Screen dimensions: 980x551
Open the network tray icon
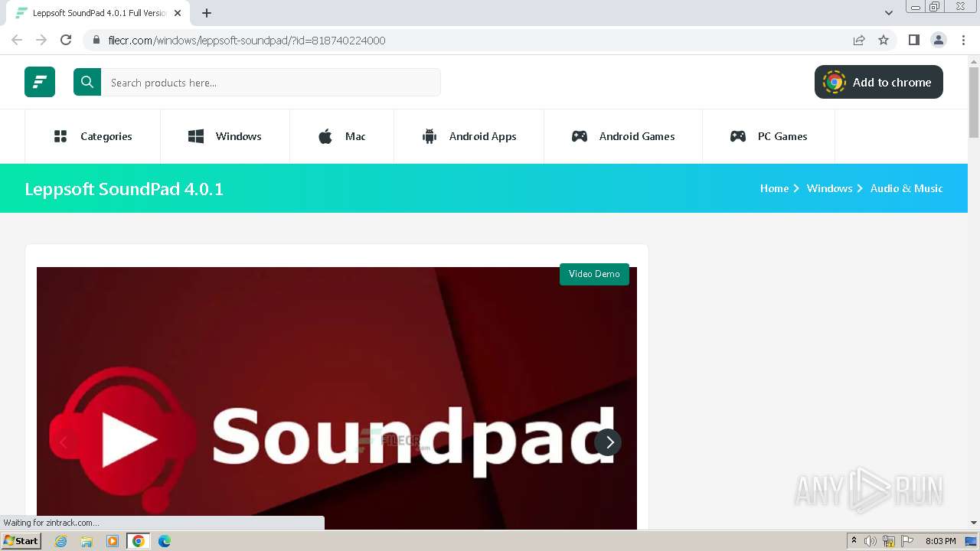coord(889,541)
